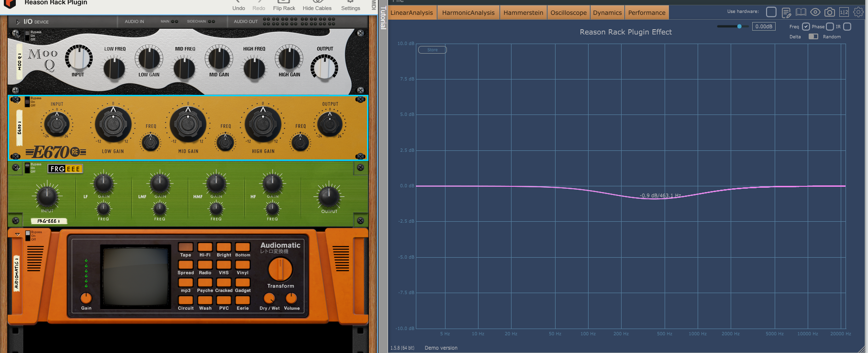Image resolution: width=868 pixels, height=353 pixels.
Task: Click the 1|2 channel compare icon
Action: pyautogui.click(x=844, y=12)
